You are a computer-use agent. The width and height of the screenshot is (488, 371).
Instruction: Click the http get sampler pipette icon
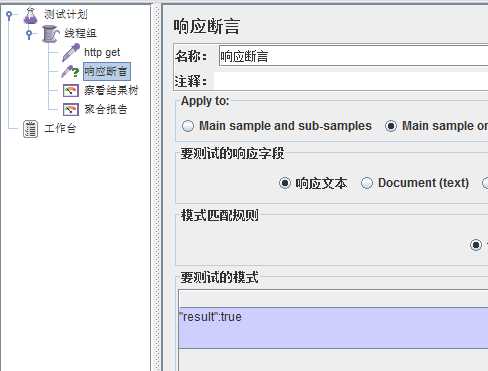[71, 52]
